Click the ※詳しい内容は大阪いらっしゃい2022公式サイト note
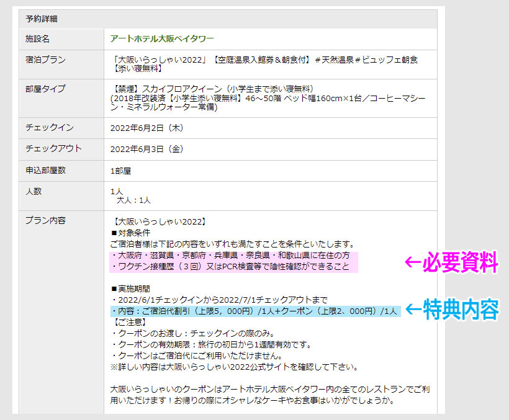 (235, 367)
